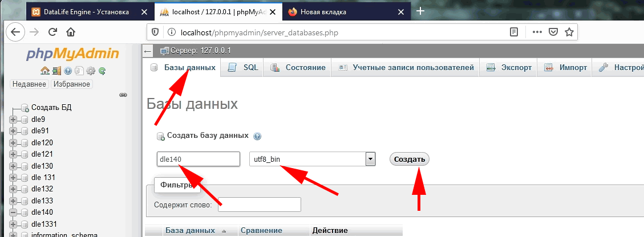644x237 pixels.
Task: Select dle91 database in the tree
Action: pos(40,131)
